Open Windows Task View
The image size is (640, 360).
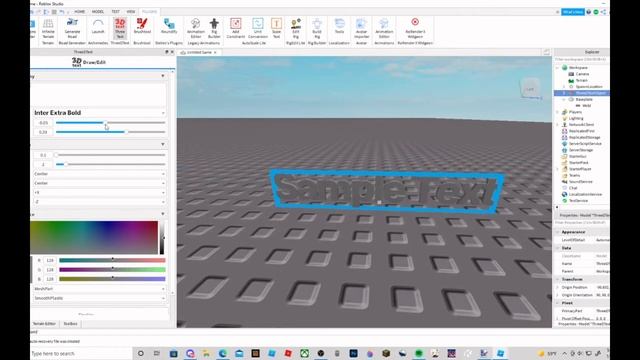(x=157, y=353)
